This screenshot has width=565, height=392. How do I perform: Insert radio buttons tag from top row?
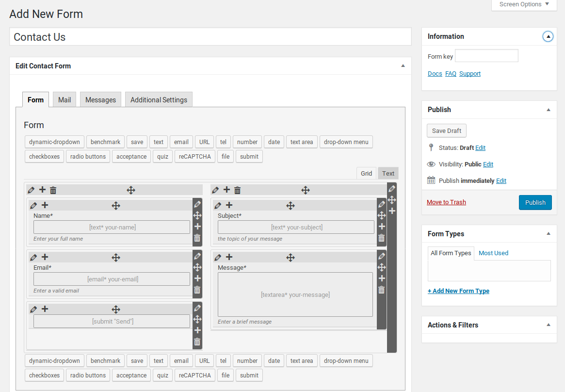coord(88,156)
